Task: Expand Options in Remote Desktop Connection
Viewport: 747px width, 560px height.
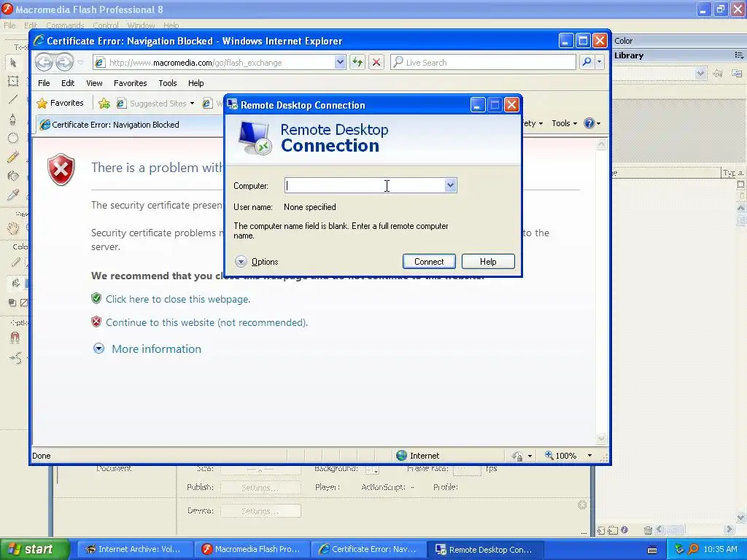Action: tap(256, 262)
